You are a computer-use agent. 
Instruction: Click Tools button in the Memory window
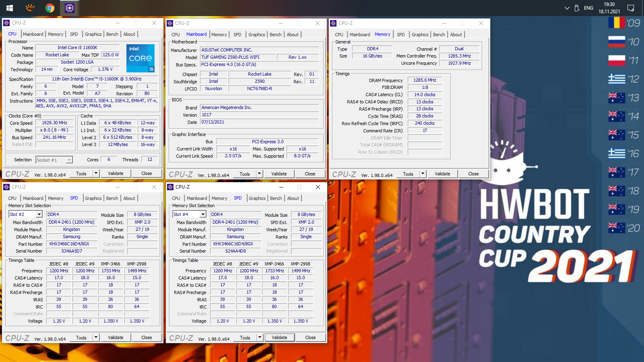click(408, 174)
